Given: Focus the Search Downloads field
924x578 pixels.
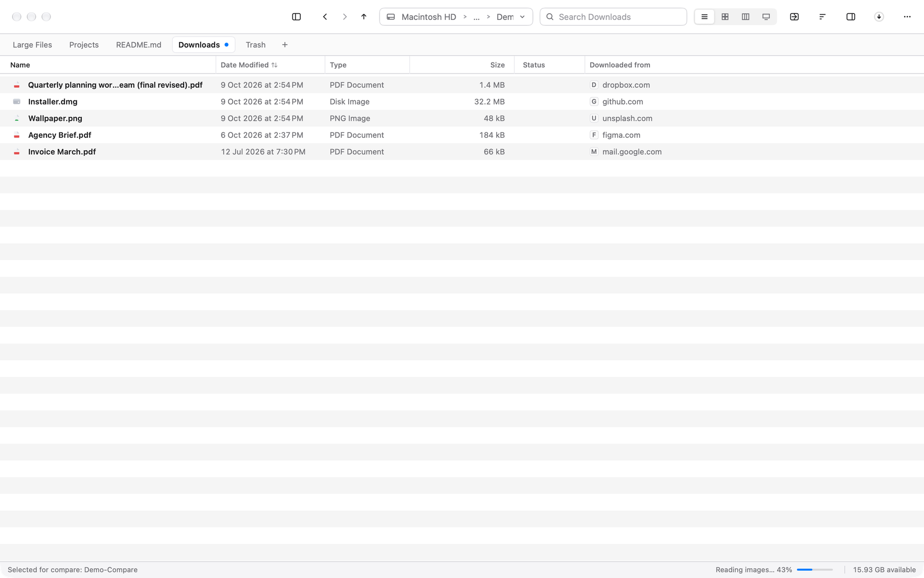Looking at the screenshot, I should point(613,17).
